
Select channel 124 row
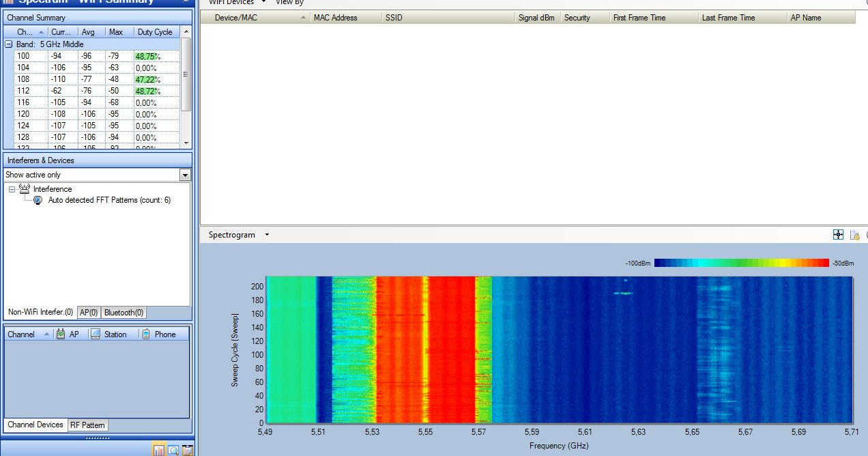pyautogui.click(x=97, y=126)
